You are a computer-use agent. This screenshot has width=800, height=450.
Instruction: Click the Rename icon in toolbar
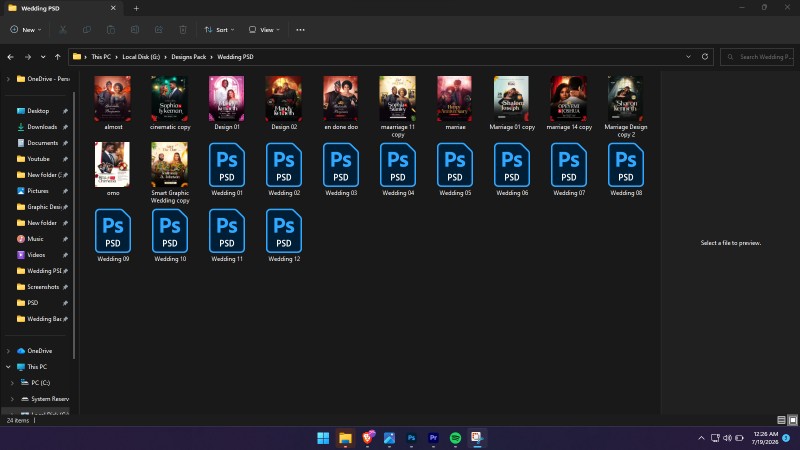(x=135, y=30)
